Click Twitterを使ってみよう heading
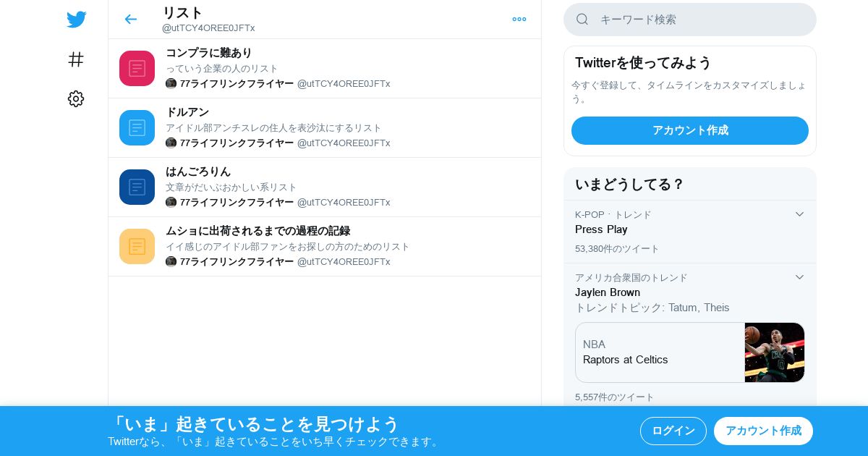This screenshot has width=868, height=456. pyautogui.click(x=643, y=62)
